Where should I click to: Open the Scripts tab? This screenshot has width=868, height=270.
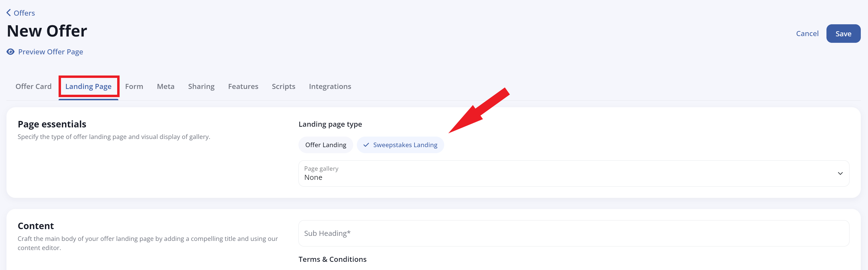(283, 86)
